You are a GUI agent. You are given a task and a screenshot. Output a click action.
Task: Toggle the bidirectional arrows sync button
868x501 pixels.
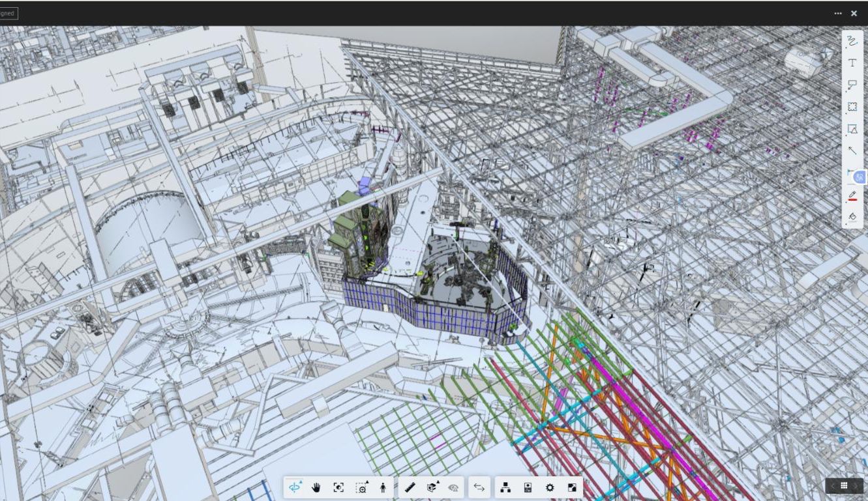[479, 487]
